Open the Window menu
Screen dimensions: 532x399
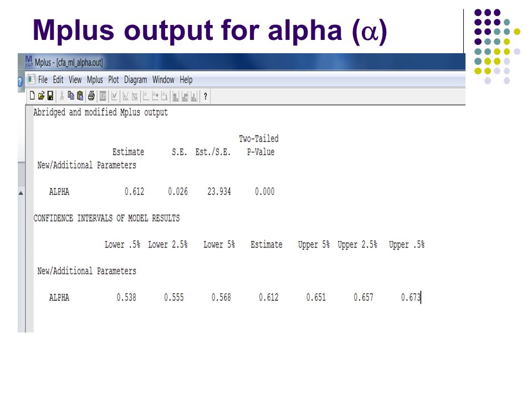[x=163, y=80]
